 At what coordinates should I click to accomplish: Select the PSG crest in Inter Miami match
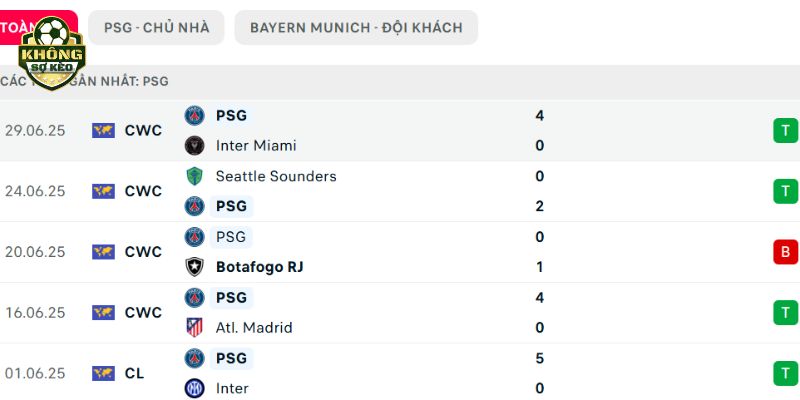click(x=194, y=115)
